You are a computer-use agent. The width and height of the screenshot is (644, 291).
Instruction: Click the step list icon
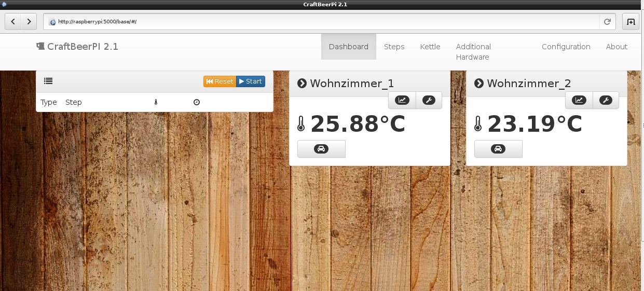tap(48, 81)
